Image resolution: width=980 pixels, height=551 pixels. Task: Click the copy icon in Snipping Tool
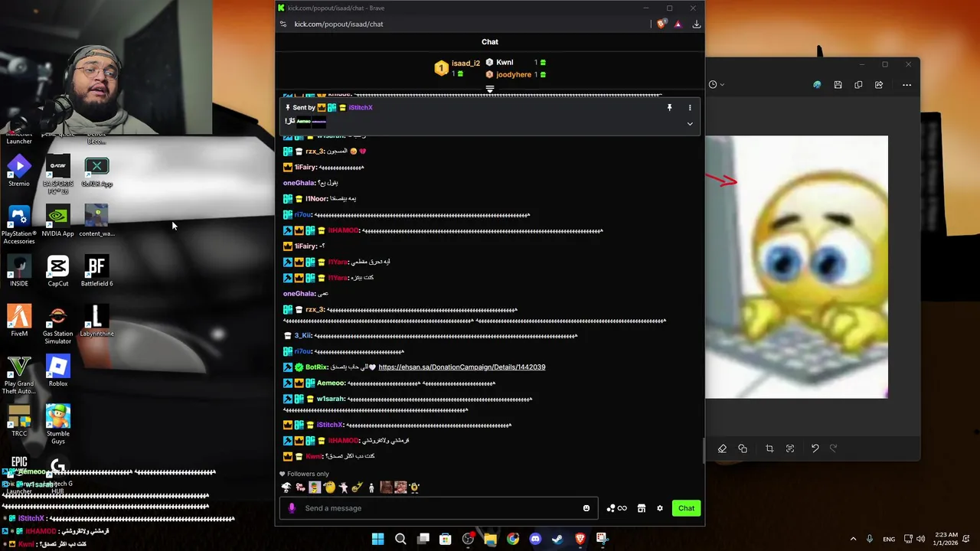click(858, 85)
